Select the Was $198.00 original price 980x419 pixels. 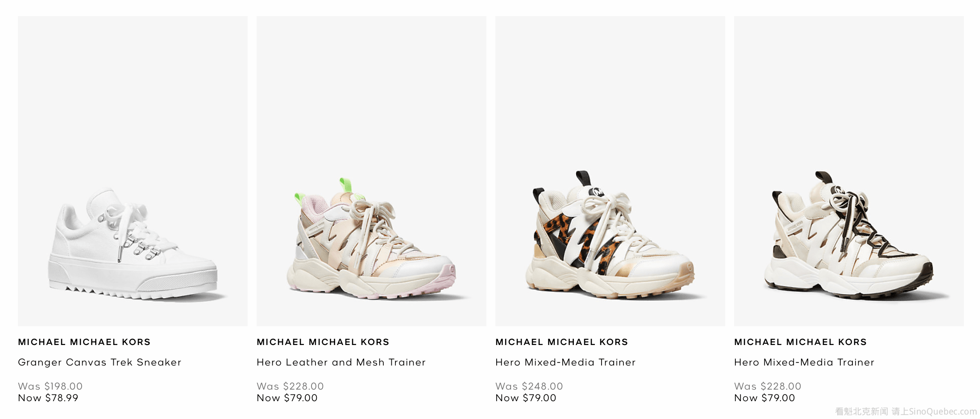pos(50,386)
